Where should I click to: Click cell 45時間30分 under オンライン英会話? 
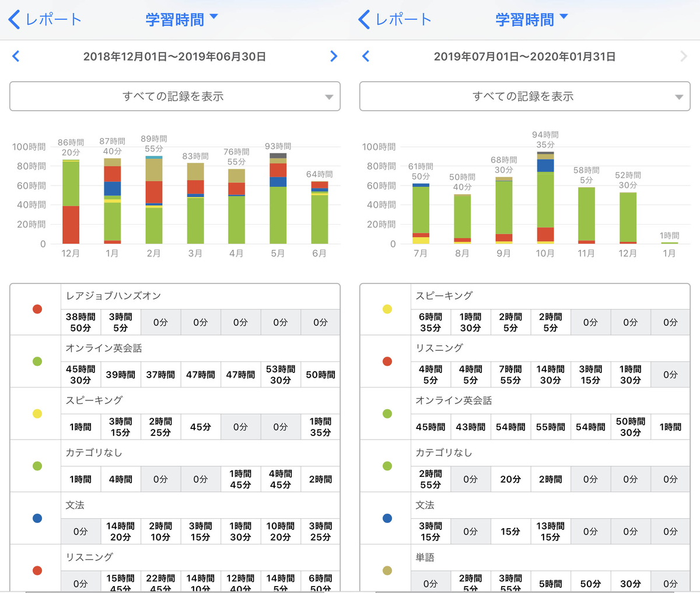point(80,375)
